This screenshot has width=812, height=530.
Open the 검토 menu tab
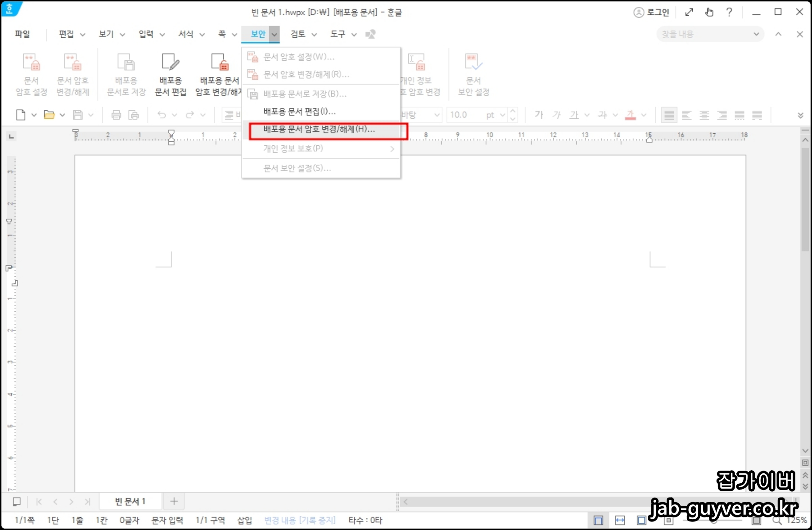[x=298, y=34]
